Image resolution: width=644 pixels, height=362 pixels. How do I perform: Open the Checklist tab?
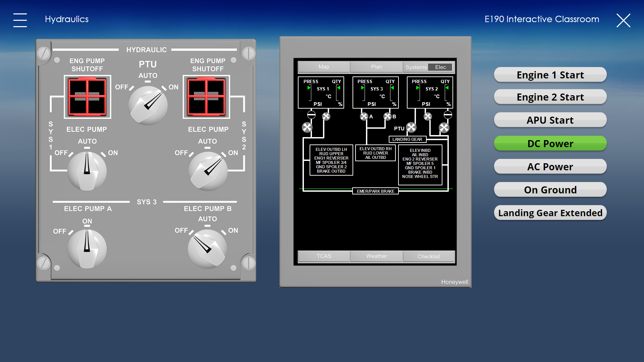click(x=429, y=256)
